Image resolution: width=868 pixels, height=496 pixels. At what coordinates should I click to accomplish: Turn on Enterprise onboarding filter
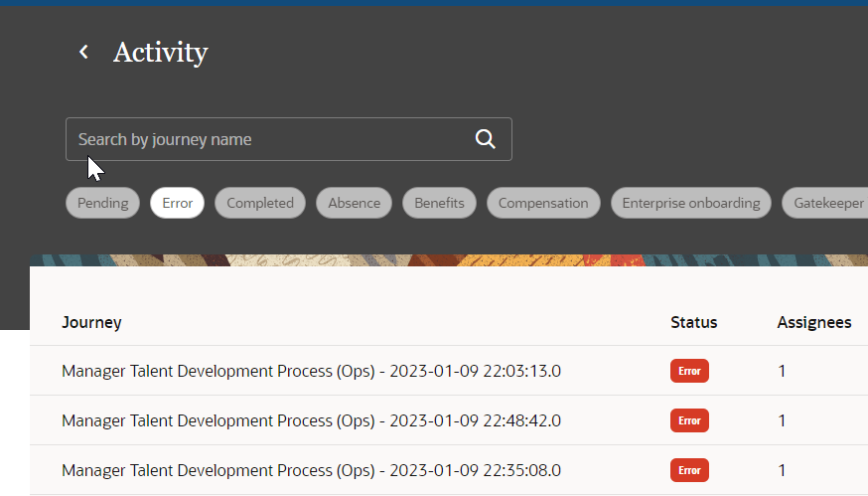(691, 203)
